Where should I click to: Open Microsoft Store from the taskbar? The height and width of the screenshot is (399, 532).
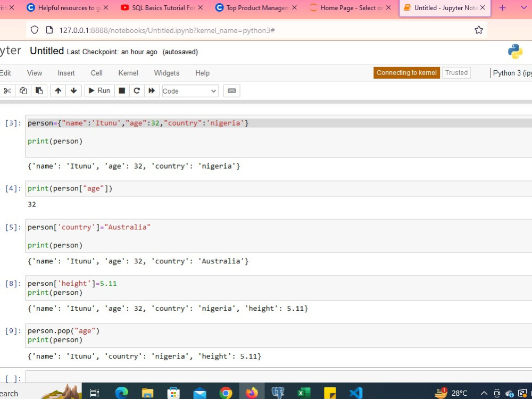(x=173, y=393)
